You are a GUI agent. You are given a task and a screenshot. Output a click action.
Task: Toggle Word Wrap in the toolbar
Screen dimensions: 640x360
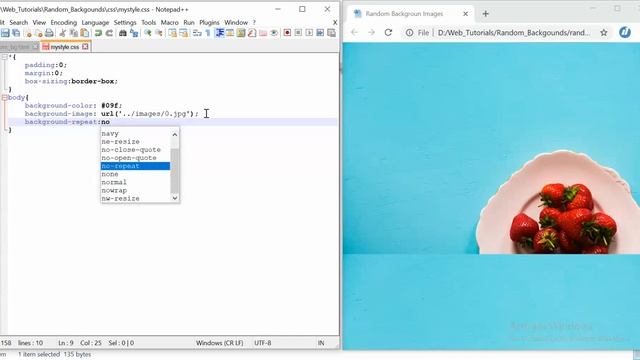tap(197, 33)
